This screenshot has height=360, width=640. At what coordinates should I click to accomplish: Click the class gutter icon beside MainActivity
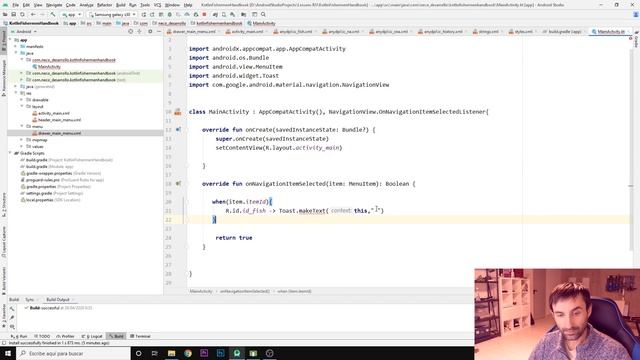tap(178, 111)
